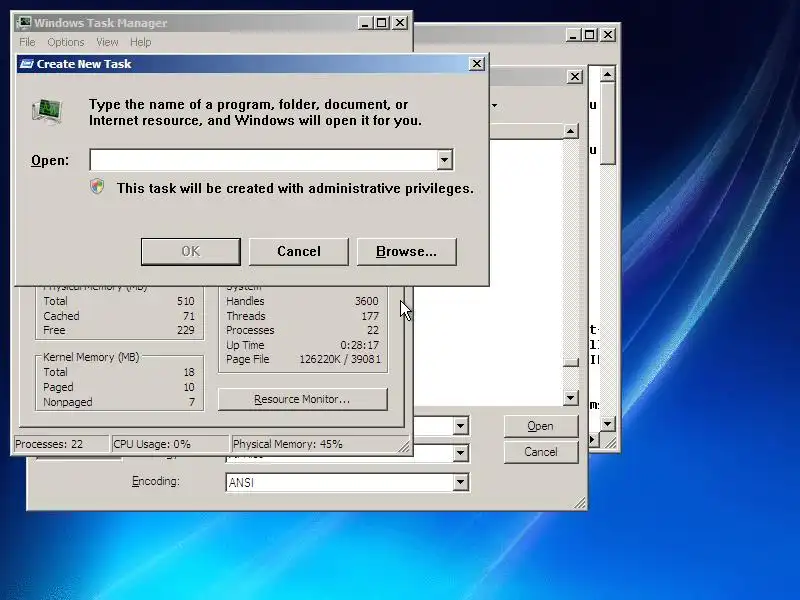Click the Kernel Memory Paged value 10
Screen dimensions: 800x600
[x=189, y=387]
